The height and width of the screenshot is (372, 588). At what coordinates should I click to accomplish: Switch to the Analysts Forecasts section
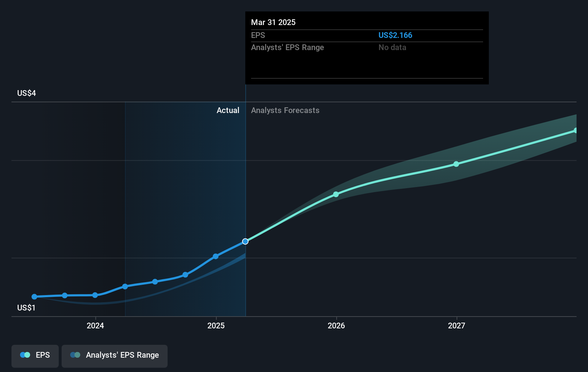(x=285, y=111)
